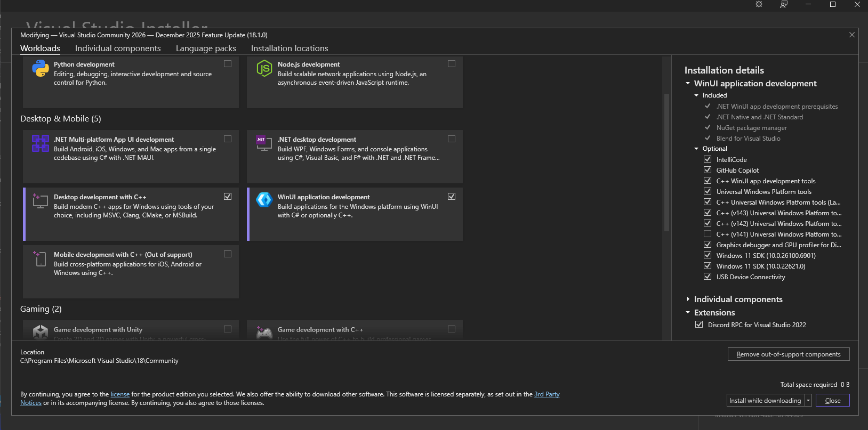Select .NET Native and .NET Standard entry

coord(759,117)
